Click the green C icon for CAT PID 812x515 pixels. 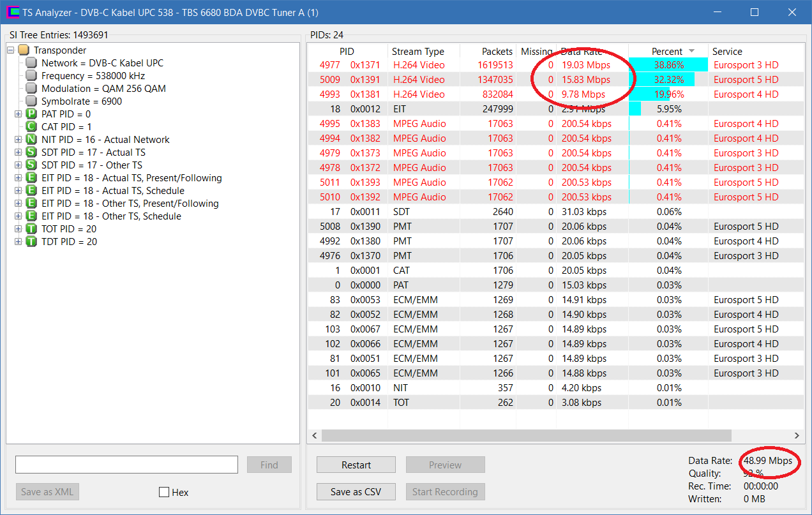pos(31,127)
